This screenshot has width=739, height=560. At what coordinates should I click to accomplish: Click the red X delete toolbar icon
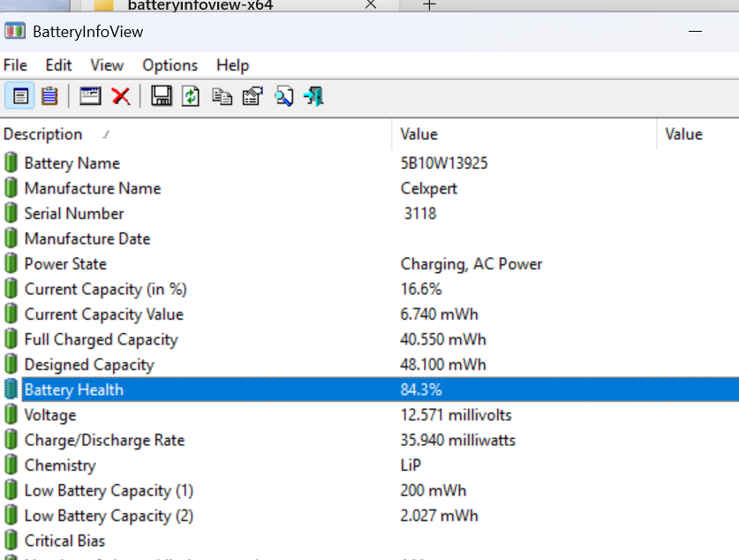click(121, 96)
